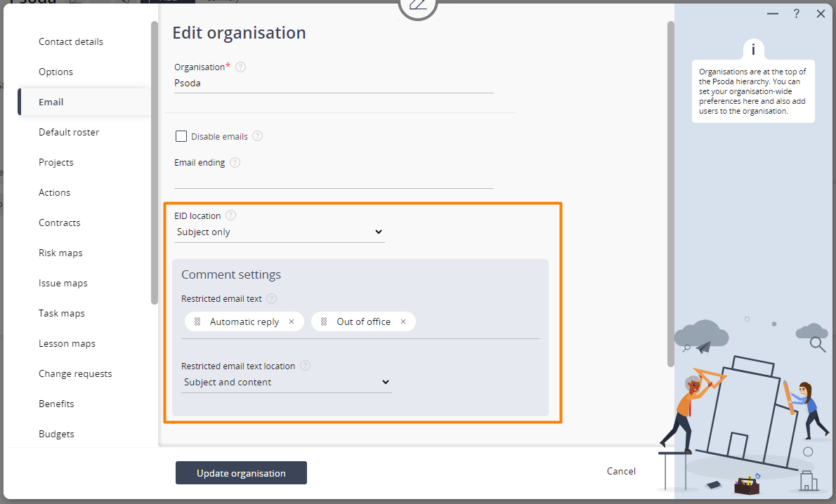Switch to the Options section
The image size is (836, 504).
coord(55,72)
